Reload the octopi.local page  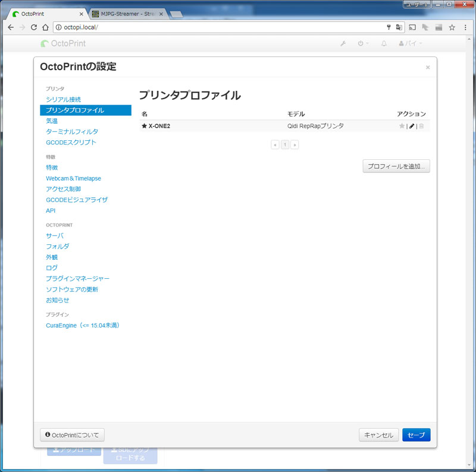(x=34, y=27)
